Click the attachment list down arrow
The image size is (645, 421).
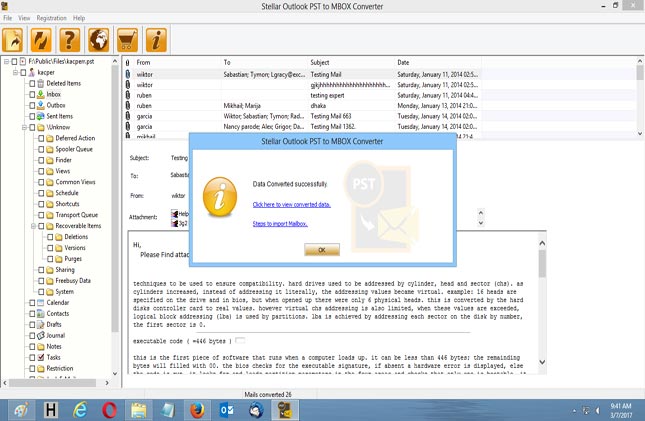tap(480, 223)
